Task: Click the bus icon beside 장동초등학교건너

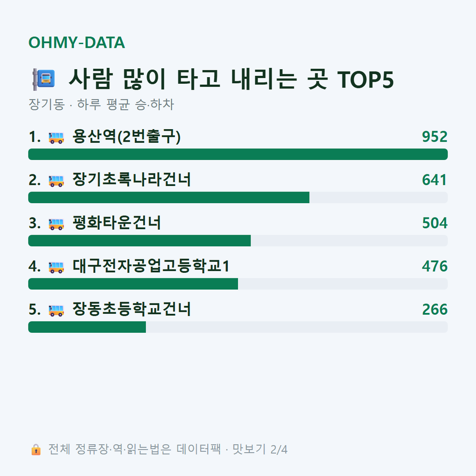Action: pos(56,311)
